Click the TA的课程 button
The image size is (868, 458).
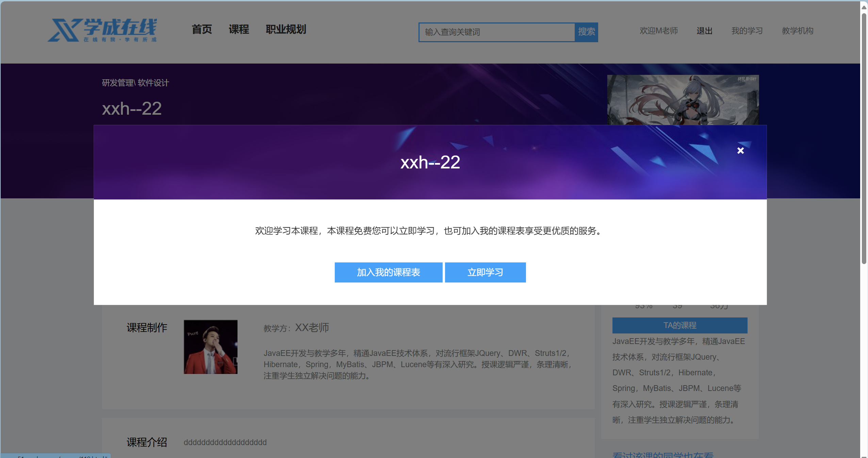click(679, 325)
